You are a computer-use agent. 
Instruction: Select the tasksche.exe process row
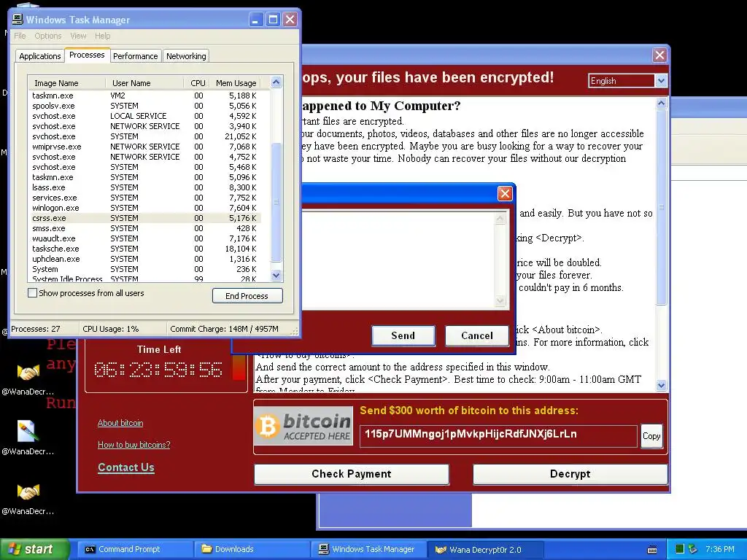click(x=145, y=249)
